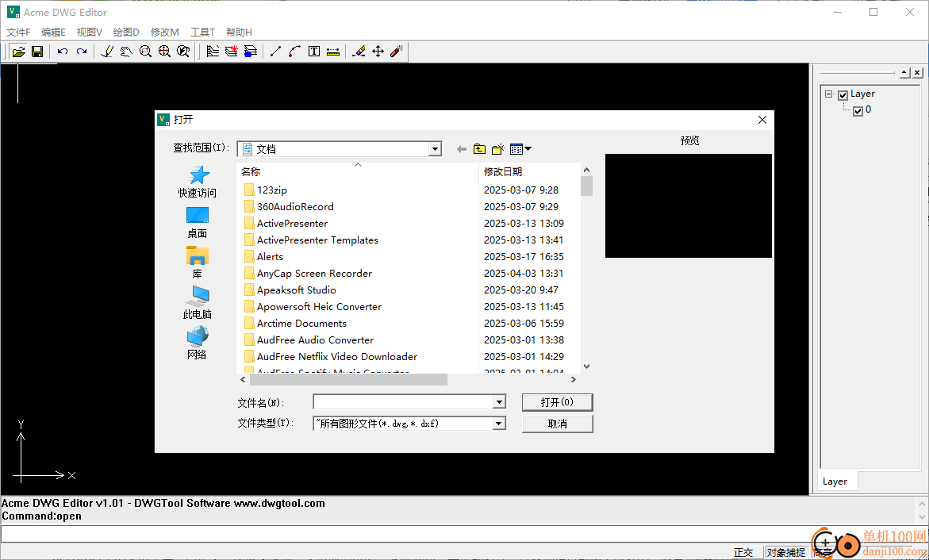Click the file list scroll down arrow
Image resolution: width=929 pixels, height=560 pixels.
(x=586, y=366)
